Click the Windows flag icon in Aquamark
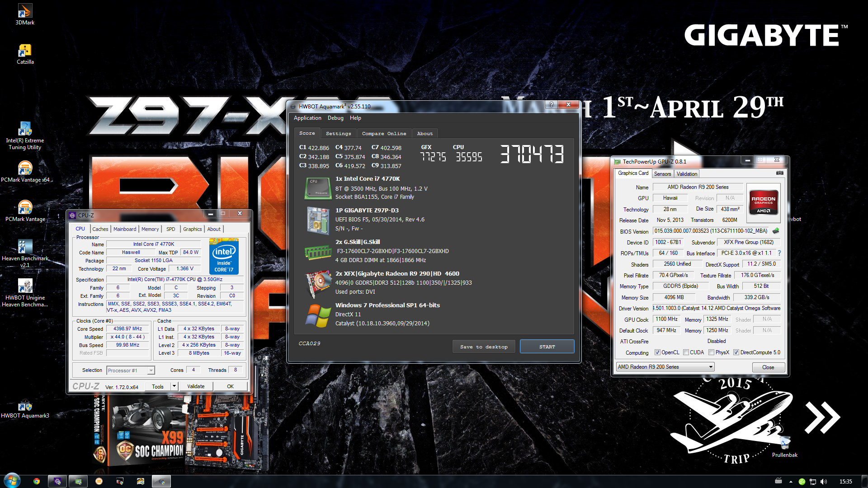Viewport: 868px width, 488px height. pos(318,316)
